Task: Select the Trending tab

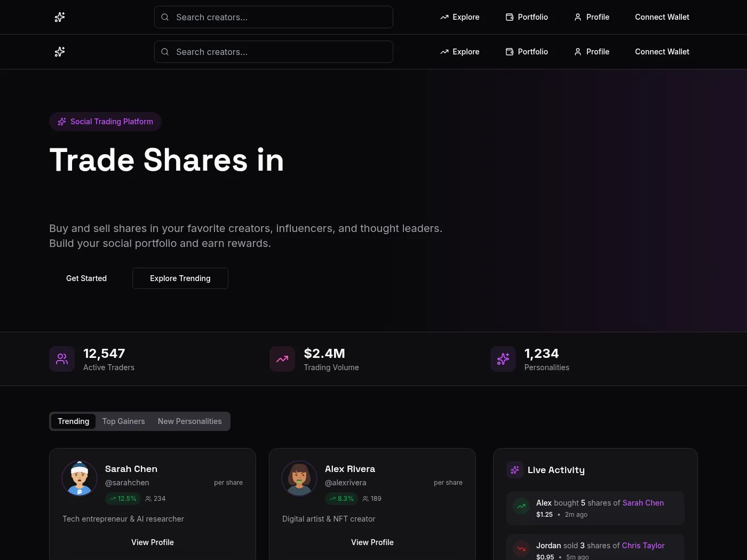Action: coord(74,421)
